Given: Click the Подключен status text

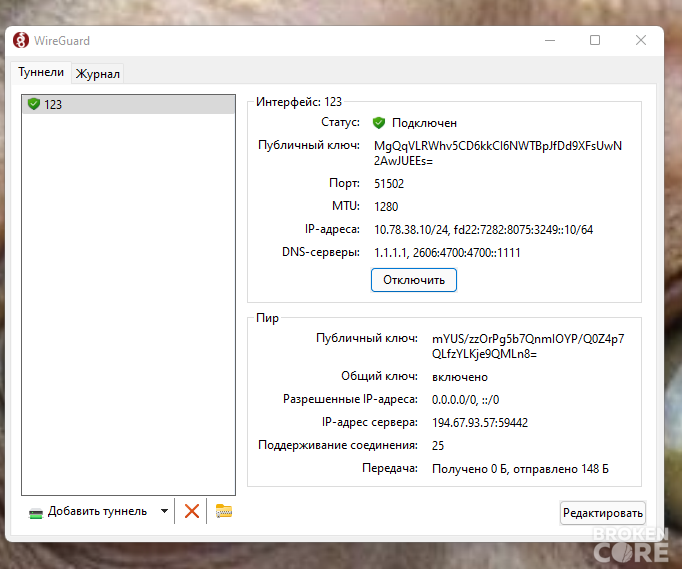Looking at the screenshot, I should tap(424, 123).
